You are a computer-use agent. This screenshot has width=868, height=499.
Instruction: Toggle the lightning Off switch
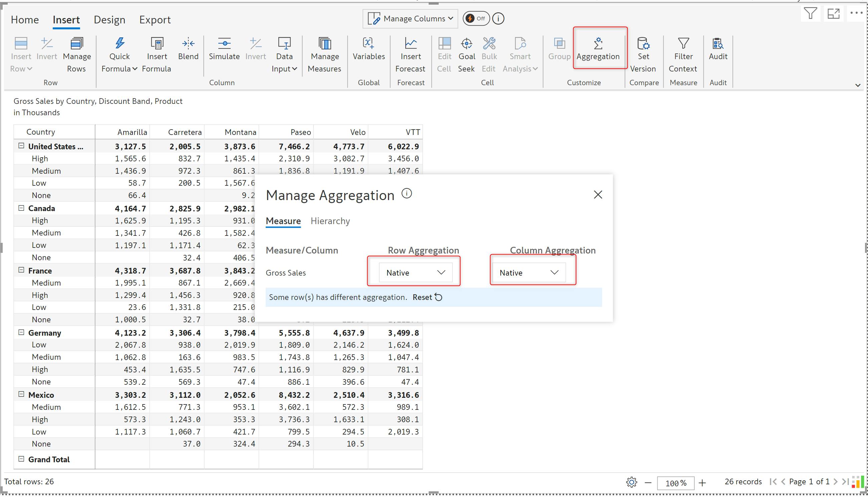476,18
